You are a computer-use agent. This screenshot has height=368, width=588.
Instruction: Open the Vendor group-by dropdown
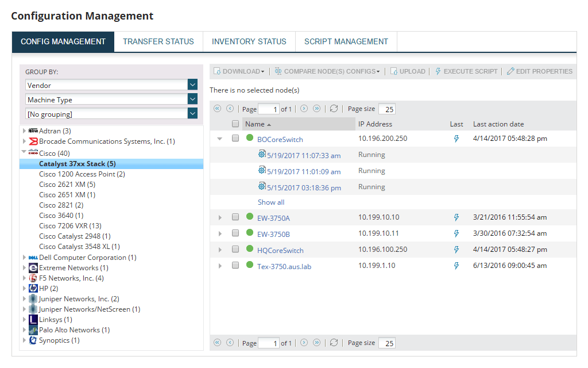tap(192, 85)
